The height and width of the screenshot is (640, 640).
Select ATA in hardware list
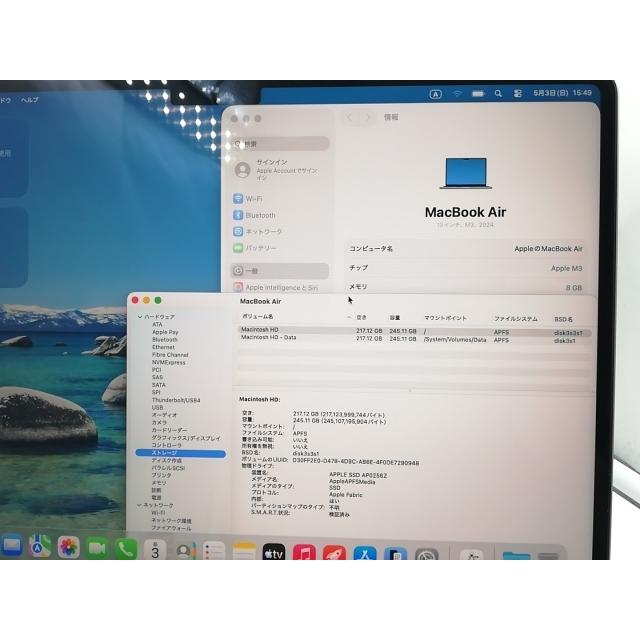point(157,324)
